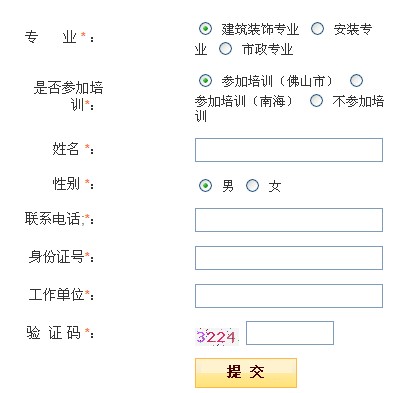Viewport: 411px width, 393px height.
Task: Choose the 不参加培训 radio option
Action: click(316, 100)
